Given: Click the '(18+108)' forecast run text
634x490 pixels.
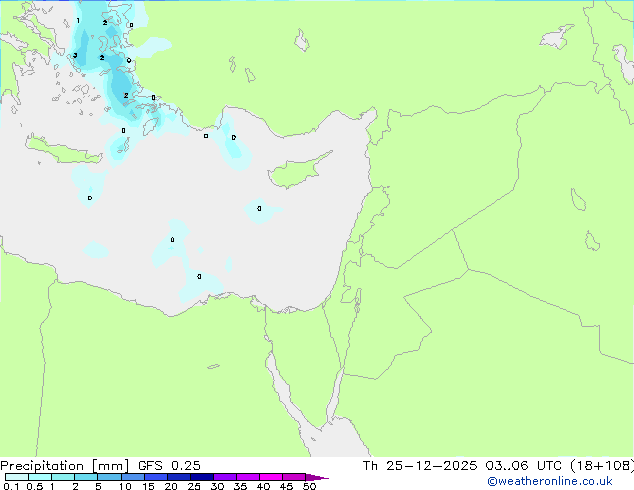Looking at the screenshot, I should click(602, 466).
